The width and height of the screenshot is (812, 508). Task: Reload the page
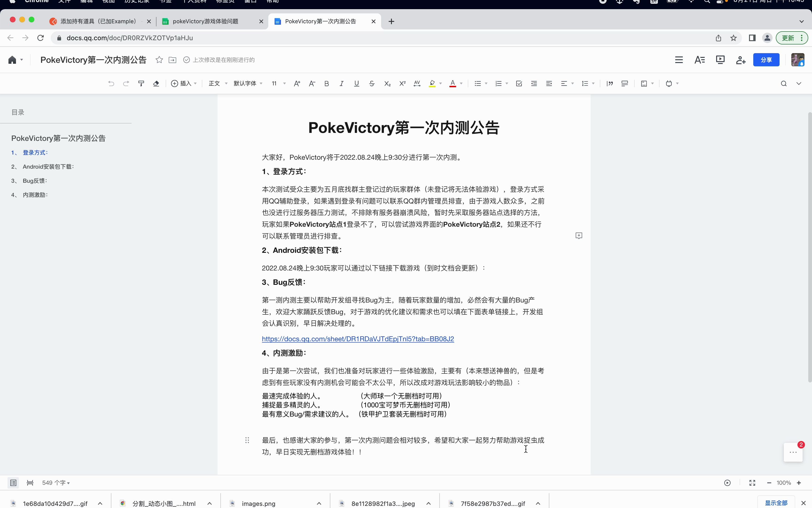(41, 38)
